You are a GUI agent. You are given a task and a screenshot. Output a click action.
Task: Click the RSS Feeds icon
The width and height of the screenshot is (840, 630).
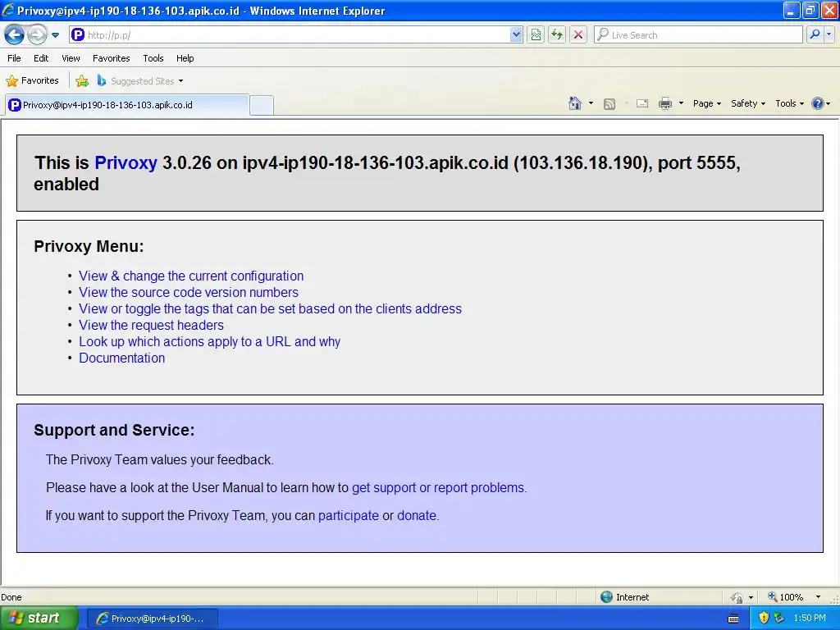tap(609, 104)
